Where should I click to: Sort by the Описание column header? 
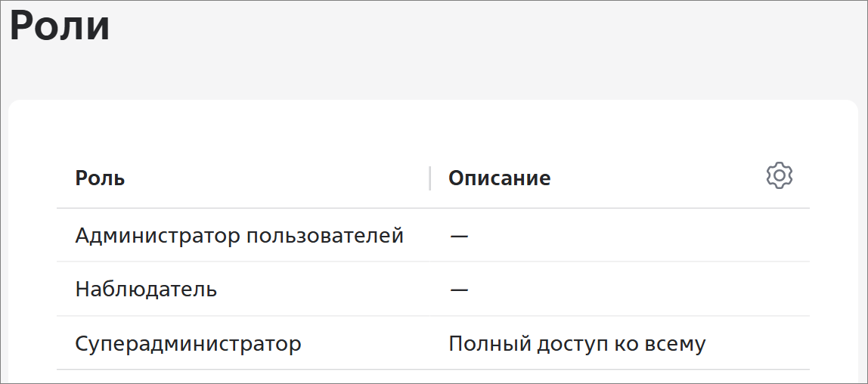[499, 178]
